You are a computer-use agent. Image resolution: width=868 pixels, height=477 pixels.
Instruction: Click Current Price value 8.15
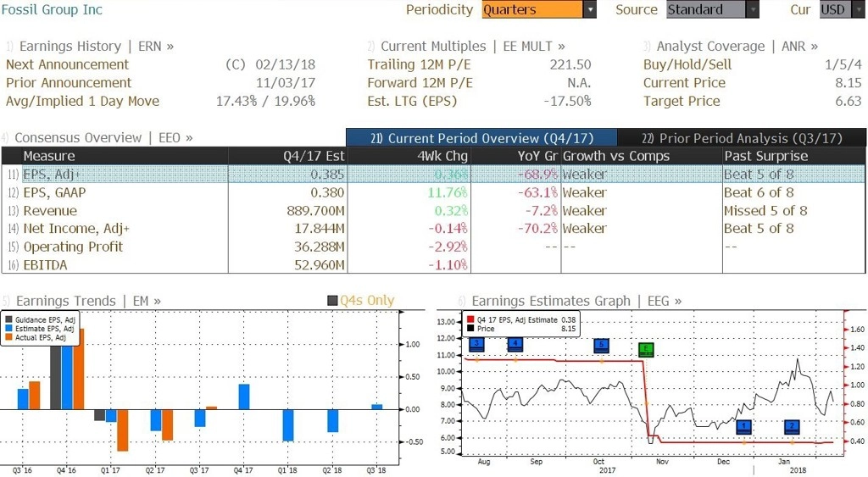pyautogui.click(x=848, y=83)
